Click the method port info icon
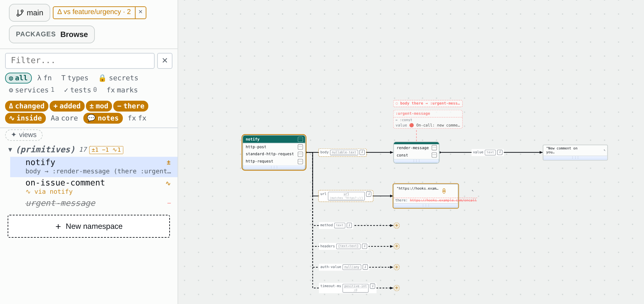This screenshot has width=644, height=304. [349, 225]
